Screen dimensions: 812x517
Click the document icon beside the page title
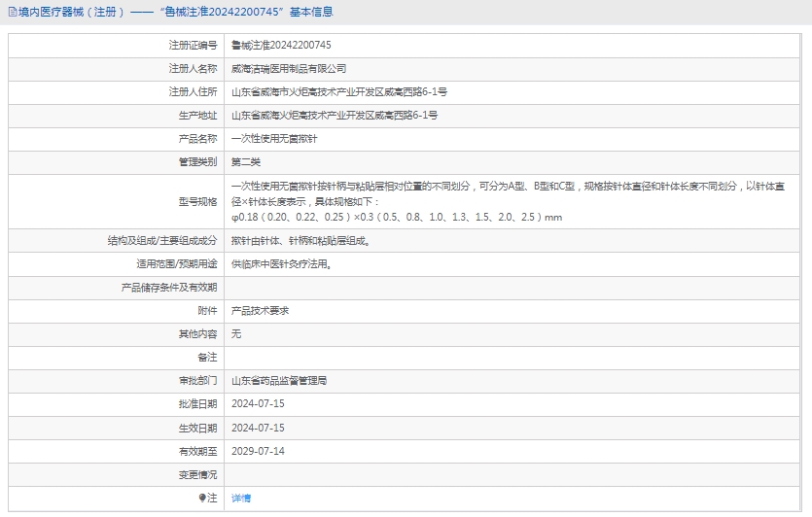12,12
